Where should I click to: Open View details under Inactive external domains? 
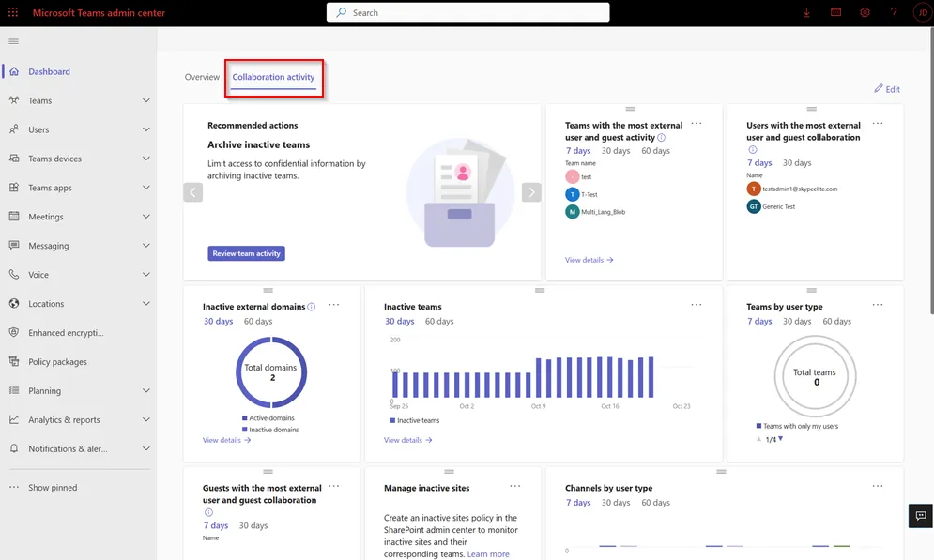pyautogui.click(x=222, y=439)
